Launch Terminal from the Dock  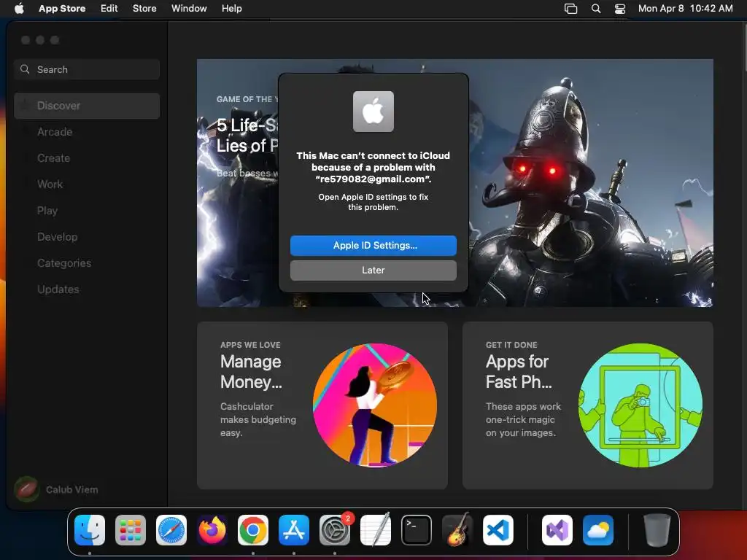tap(417, 530)
